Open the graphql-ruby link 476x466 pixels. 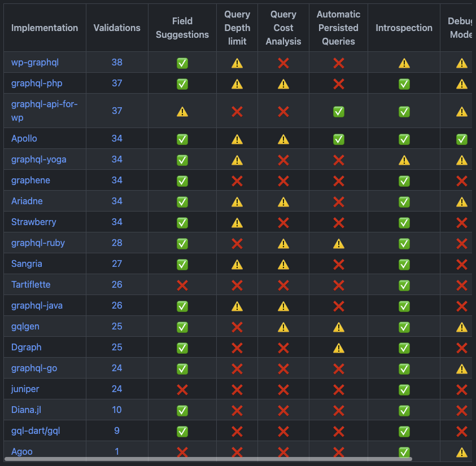[38, 243]
